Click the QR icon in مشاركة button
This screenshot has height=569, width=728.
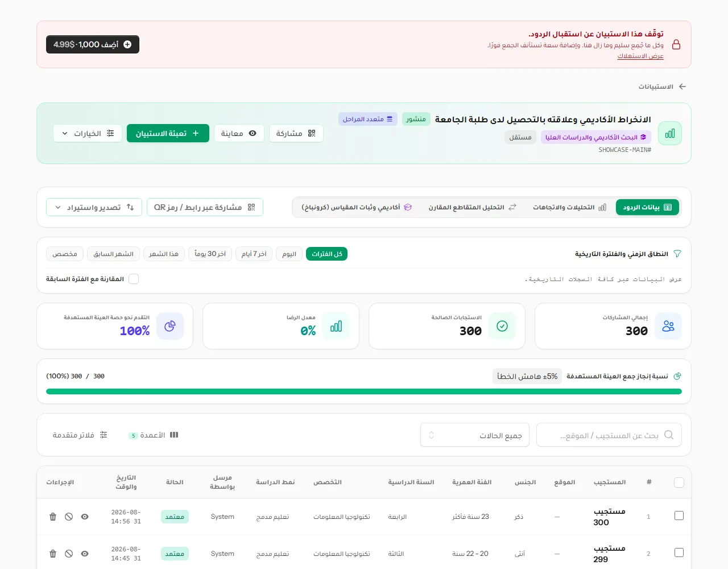click(x=312, y=133)
